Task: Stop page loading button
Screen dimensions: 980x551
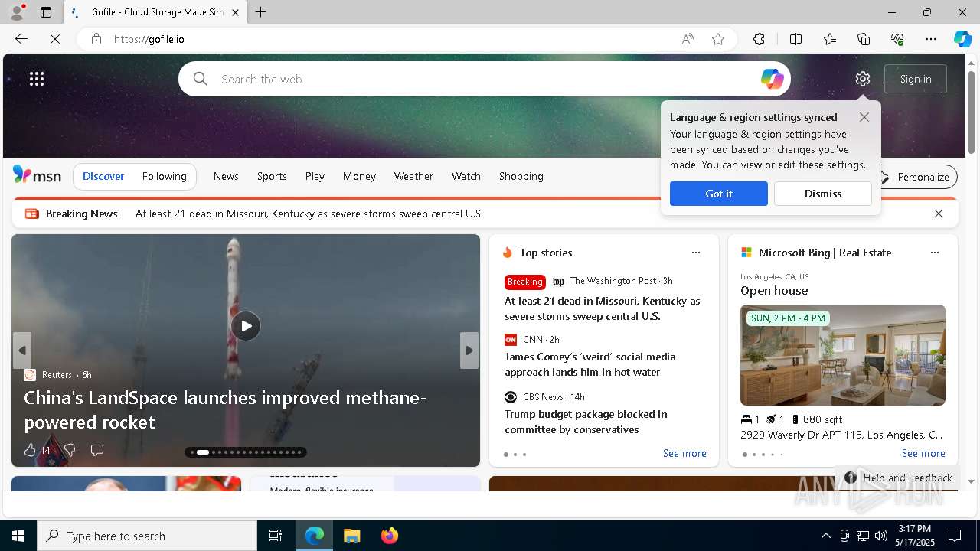Action: tap(55, 39)
